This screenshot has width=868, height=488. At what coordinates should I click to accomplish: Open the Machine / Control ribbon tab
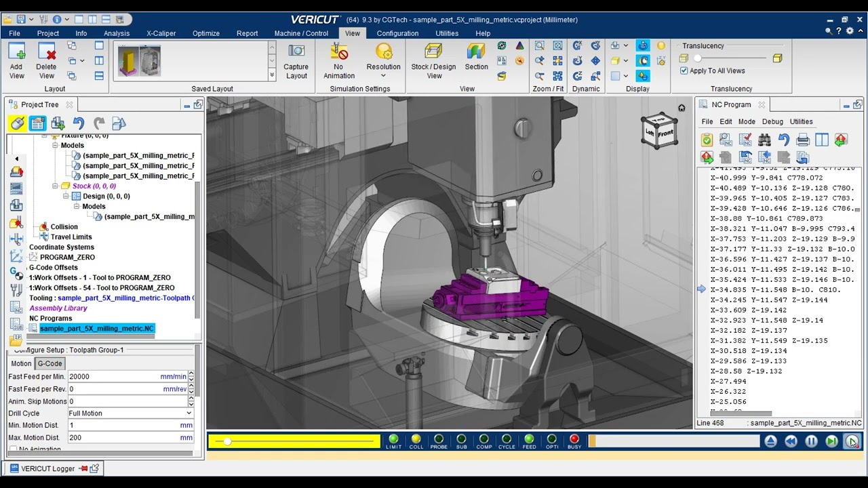[301, 33]
